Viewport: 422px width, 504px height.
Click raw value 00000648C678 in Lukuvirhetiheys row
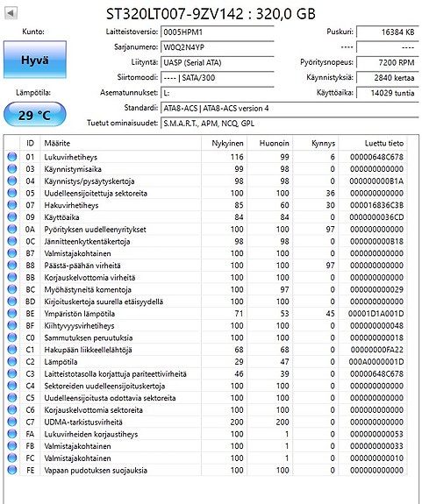[x=376, y=157]
